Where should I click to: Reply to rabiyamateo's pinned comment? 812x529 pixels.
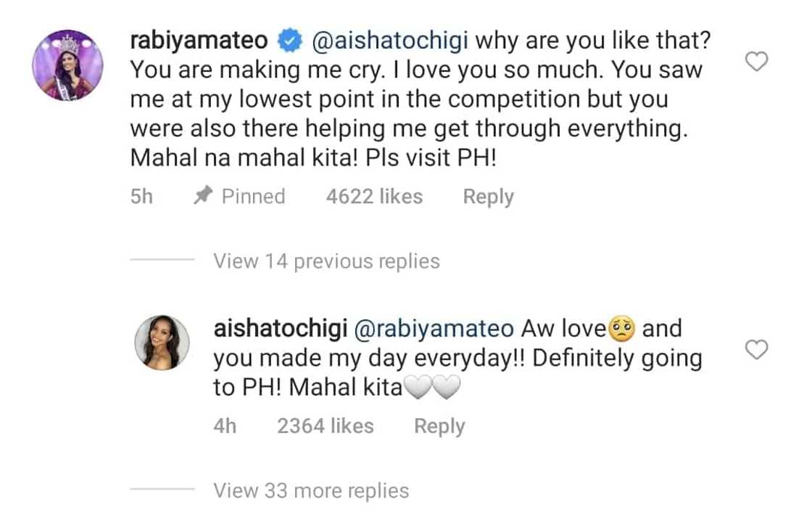click(x=488, y=197)
